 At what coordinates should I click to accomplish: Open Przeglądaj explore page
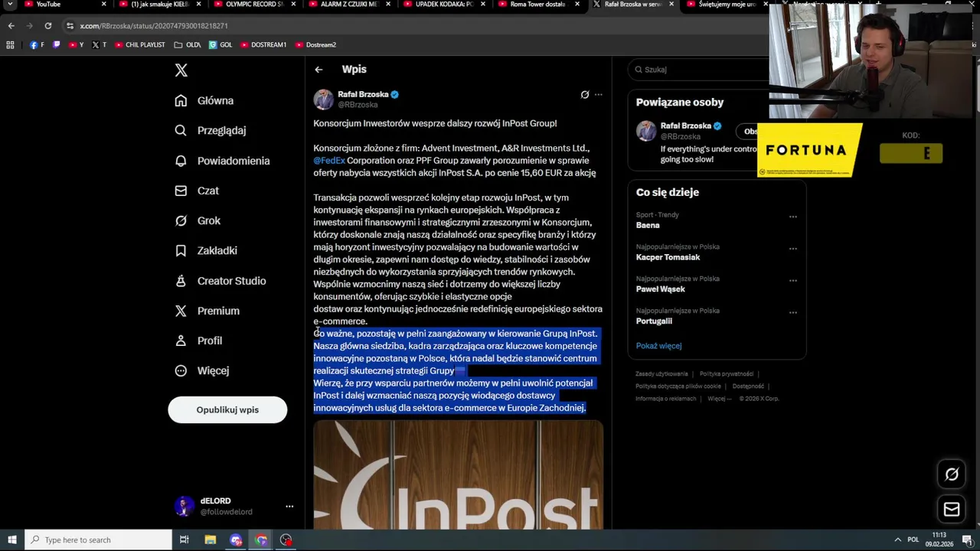[x=211, y=130]
